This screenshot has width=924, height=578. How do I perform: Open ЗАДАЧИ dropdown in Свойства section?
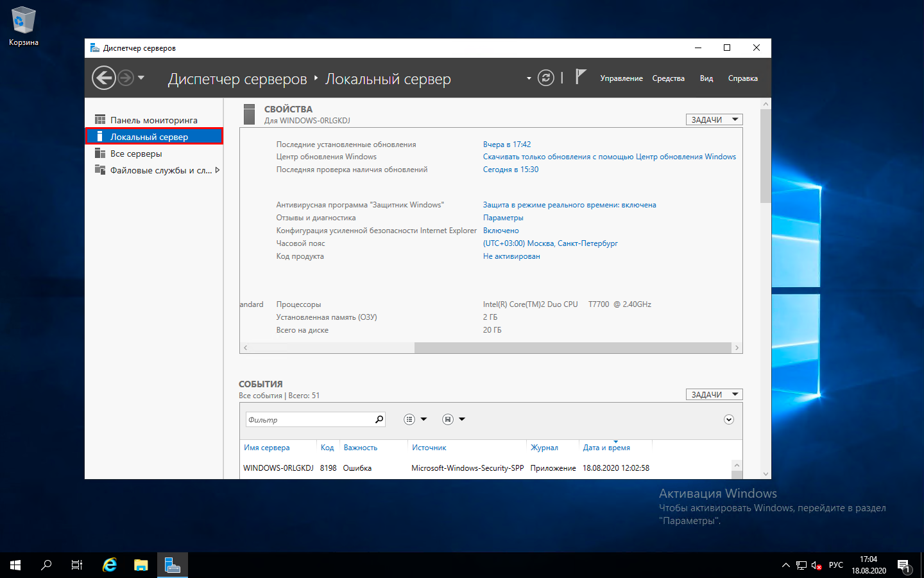(714, 119)
